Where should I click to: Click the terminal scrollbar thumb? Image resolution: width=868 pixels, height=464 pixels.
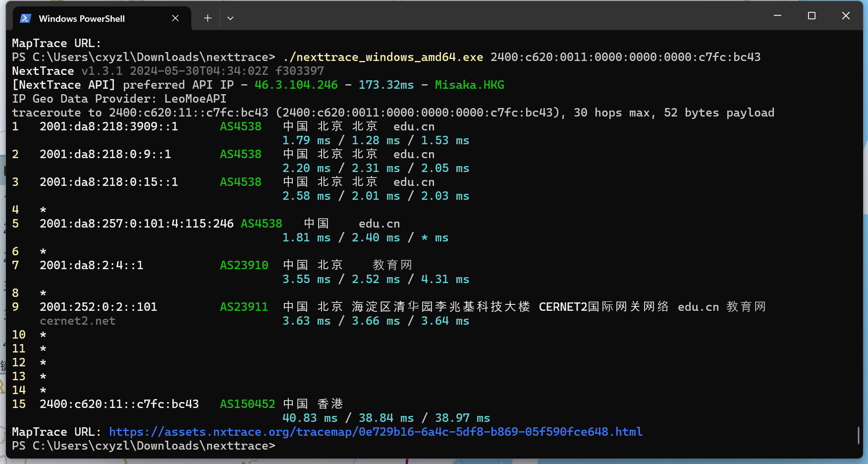tap(858, 435)
